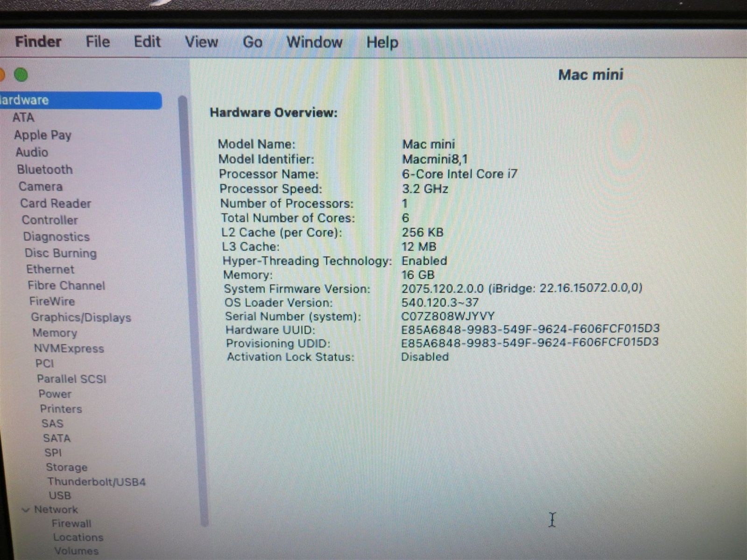Select the Network category label
The height and width of the screenshot is (560, 747).
click(x=56, y=509)
